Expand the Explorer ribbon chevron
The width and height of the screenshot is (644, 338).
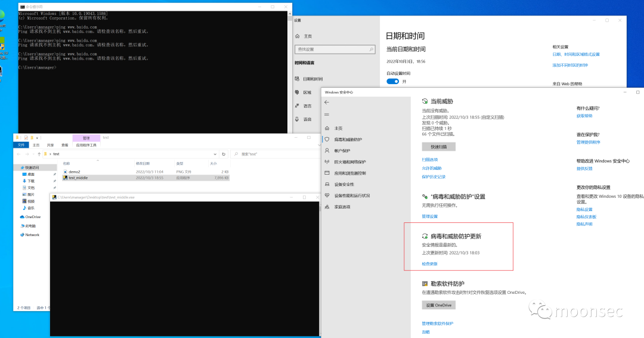(319, 145)
